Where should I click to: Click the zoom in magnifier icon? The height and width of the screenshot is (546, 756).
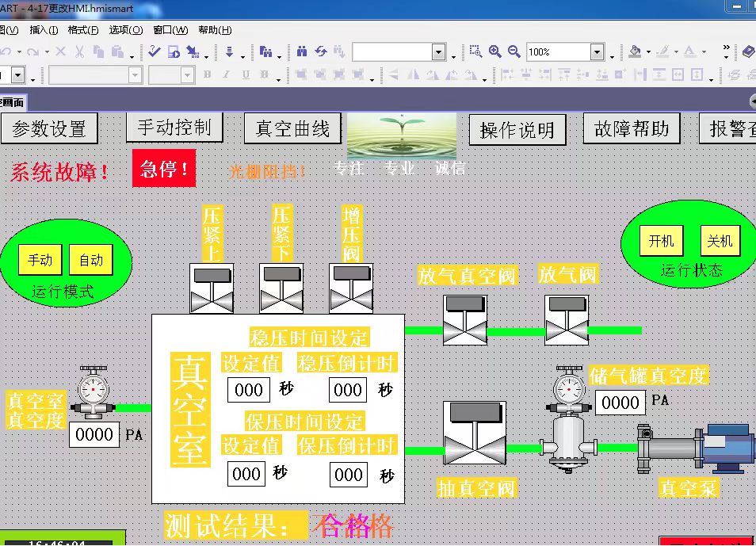(x=494, y=52)
